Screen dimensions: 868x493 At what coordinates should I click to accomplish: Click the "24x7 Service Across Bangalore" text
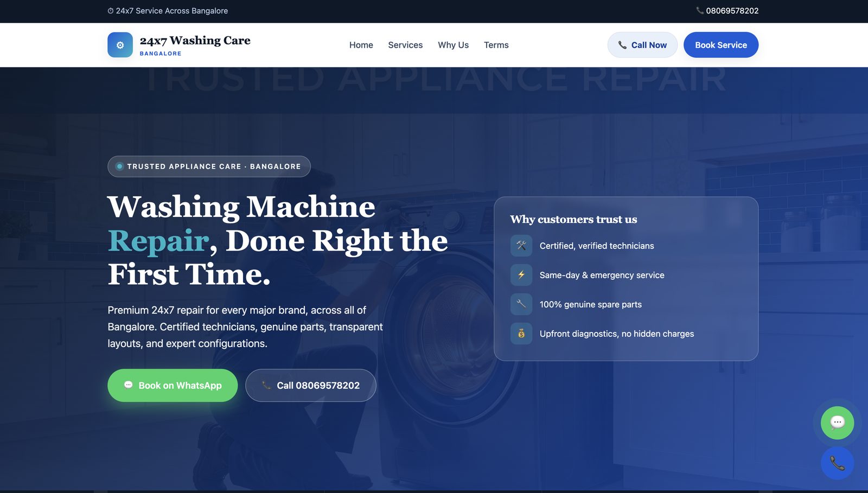(x=171, y=11)
